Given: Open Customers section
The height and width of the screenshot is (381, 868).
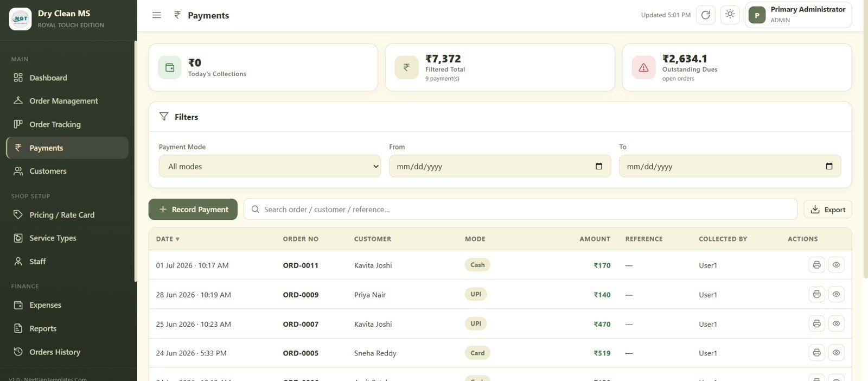Looking at the screenshot, I should pyautogui.click(x=67, y=171).
